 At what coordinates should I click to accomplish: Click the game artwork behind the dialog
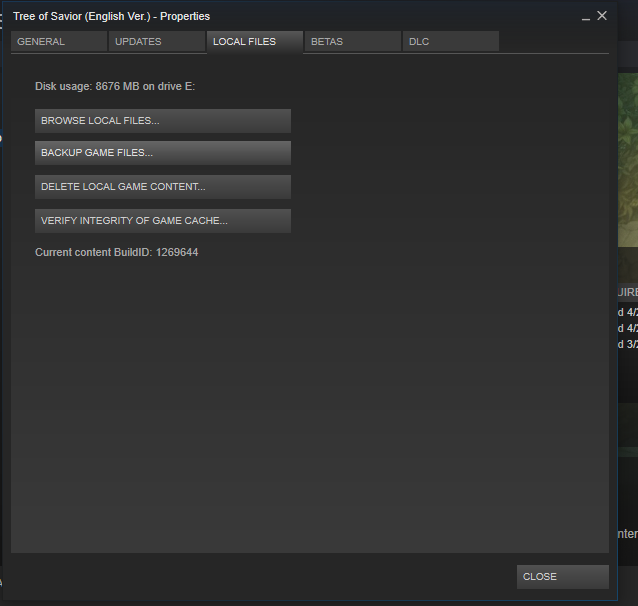[x=625, y=200]
